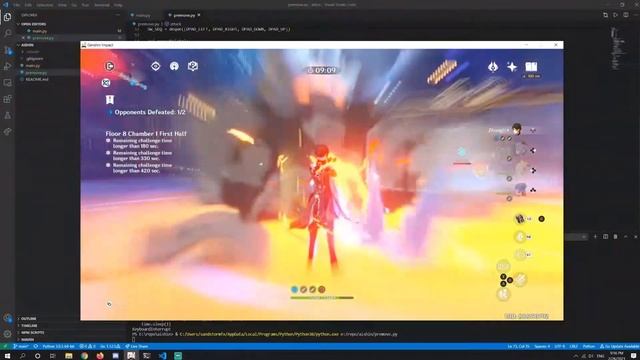
Task: Click the co-op mode icon below exit icon
Action: tap(106, 83)
